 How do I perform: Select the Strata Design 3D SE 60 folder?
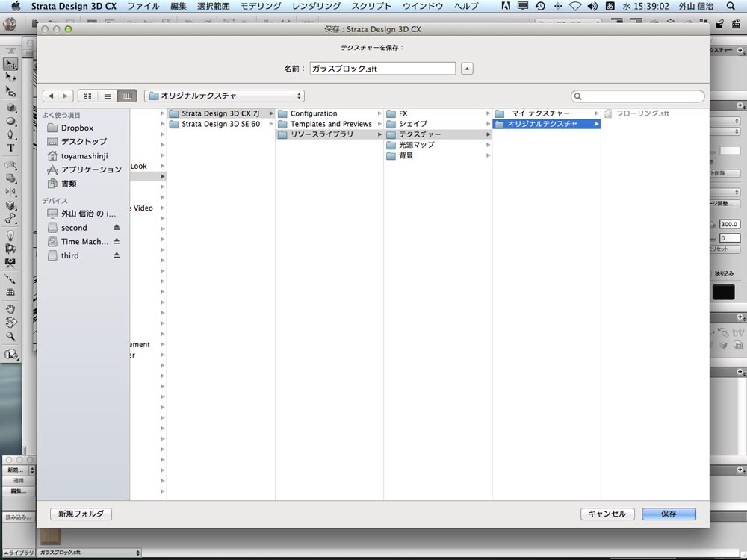pyautogui.click(x=221, y=124)
